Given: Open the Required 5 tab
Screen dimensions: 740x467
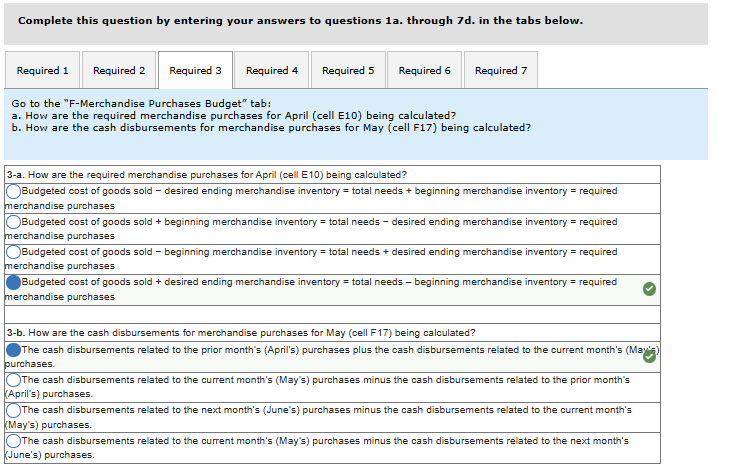Looking at the screenshot, I should point(348,71).
